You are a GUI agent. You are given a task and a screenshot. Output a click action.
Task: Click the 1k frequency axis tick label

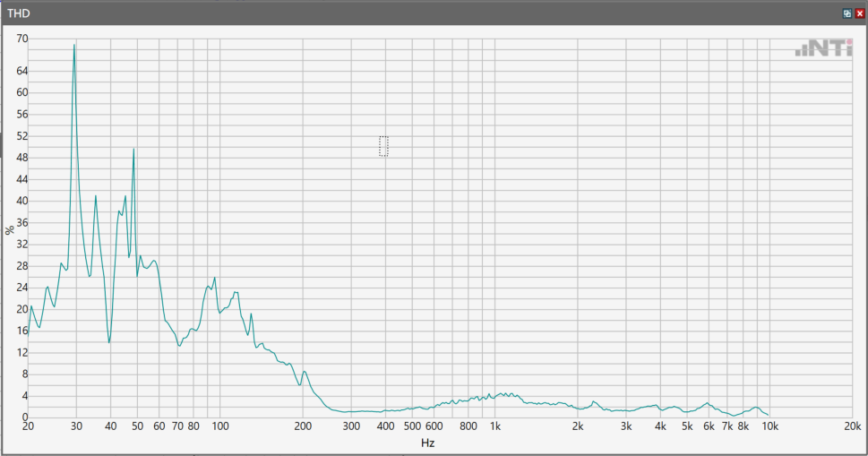point(494,426)
